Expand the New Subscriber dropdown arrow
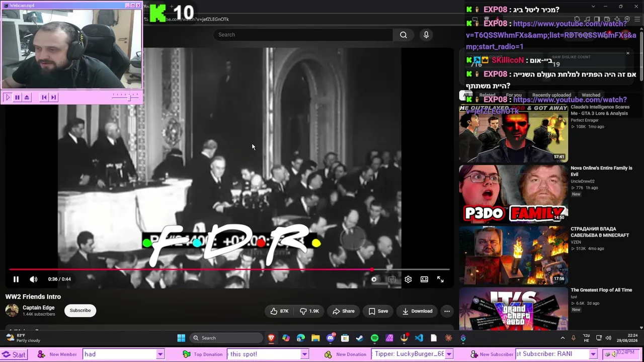 (593, 354)
